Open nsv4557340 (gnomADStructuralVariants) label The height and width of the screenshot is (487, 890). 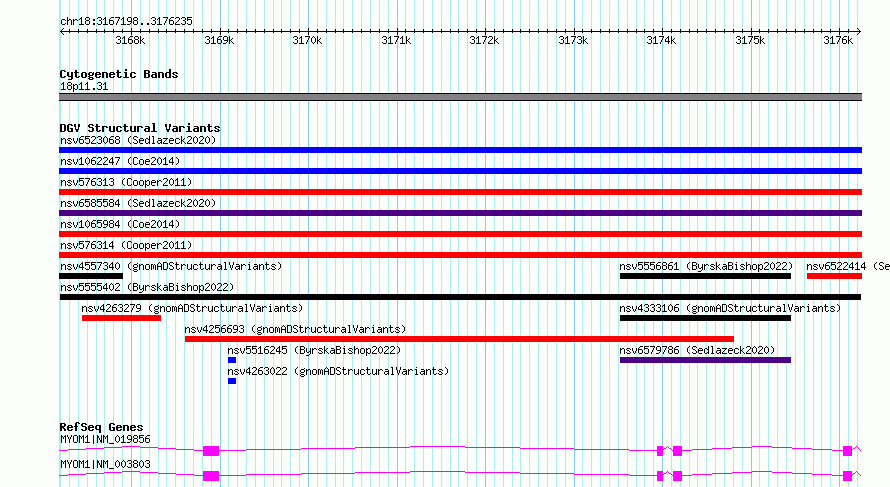(x=171, y=266)
